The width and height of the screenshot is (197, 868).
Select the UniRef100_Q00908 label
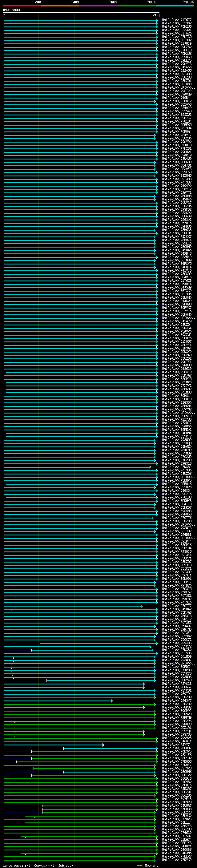(x=177, y=738)
